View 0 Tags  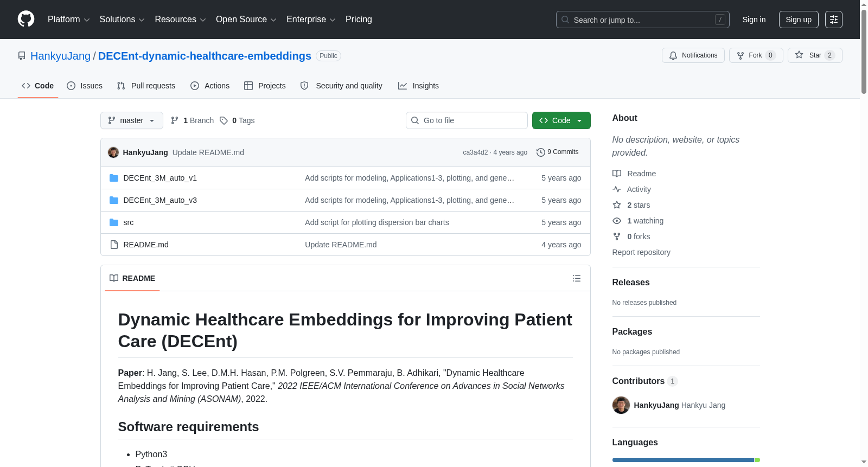coord(237,120)
